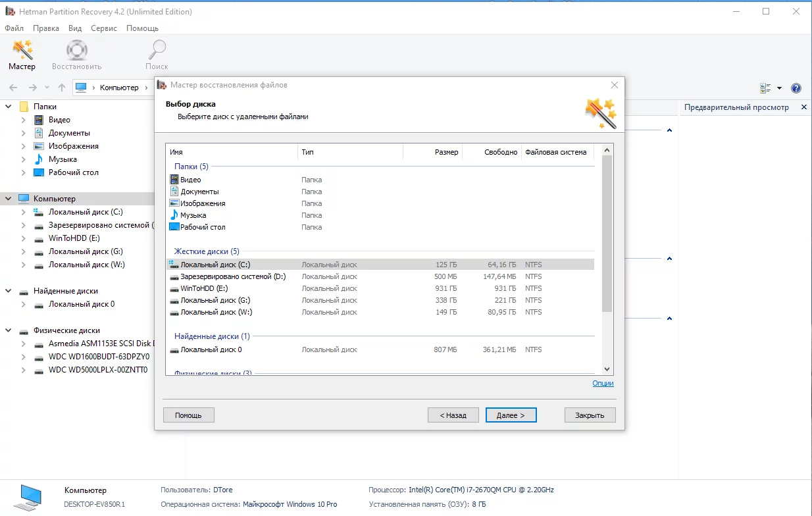
Task: Click the Восстановить lifebuoy toolbar icon
Action: pos(77,50)
